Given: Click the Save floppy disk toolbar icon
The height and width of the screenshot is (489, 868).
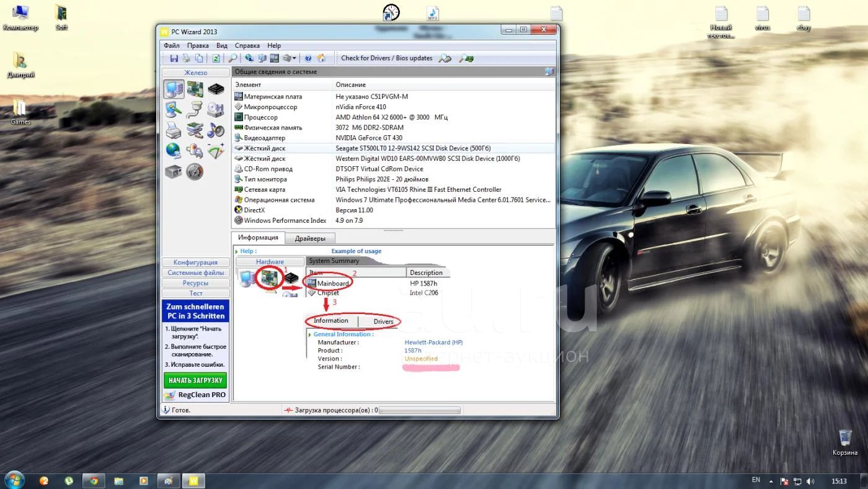Looking at the screenshot, I should click(174, 58).
